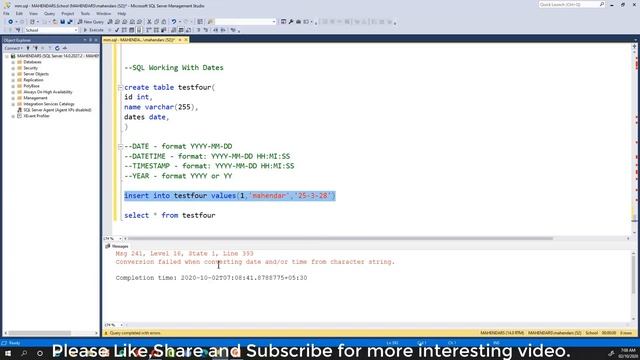Open the Find combo box dropdown arrow
The height and width of the screenshot is (360, 640).
[x=274, y=22]
